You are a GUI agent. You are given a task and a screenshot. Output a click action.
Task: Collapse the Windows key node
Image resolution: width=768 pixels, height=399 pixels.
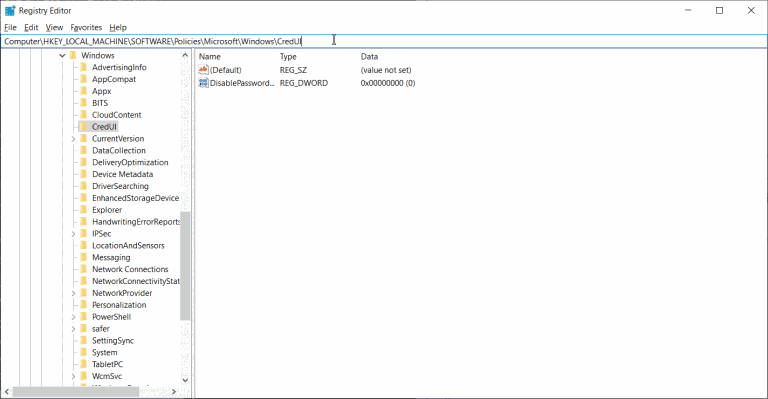pos(62,56)
